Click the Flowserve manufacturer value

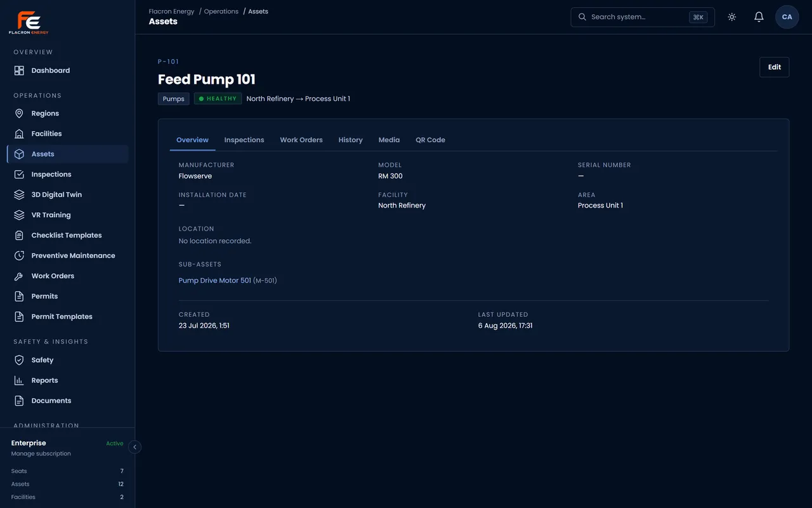pyautogui.click(x=195, y=176)
